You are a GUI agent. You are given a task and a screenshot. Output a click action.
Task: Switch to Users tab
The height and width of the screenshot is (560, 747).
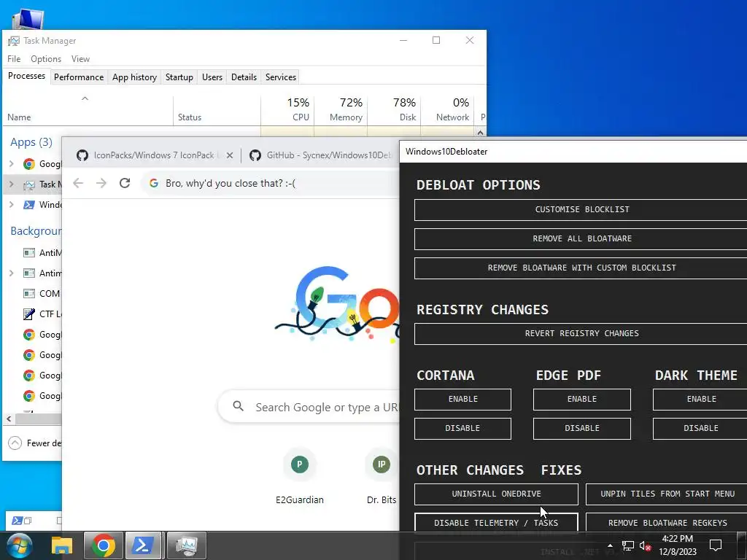[212, 77]
